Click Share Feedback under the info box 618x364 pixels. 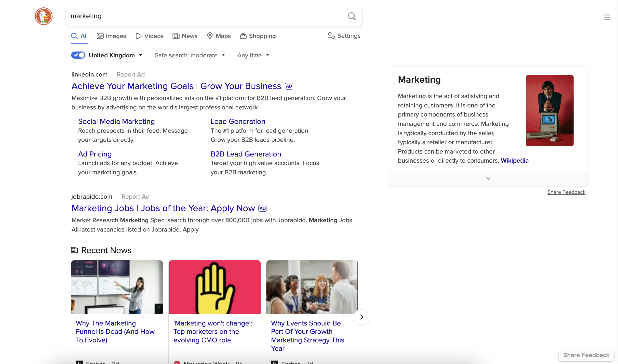[x=566, y=192]
